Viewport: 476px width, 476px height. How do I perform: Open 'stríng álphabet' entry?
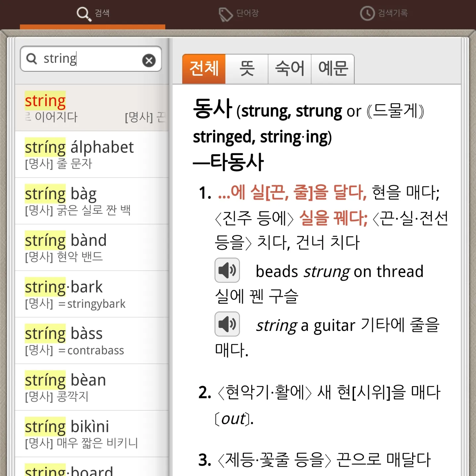coord(92,154)
